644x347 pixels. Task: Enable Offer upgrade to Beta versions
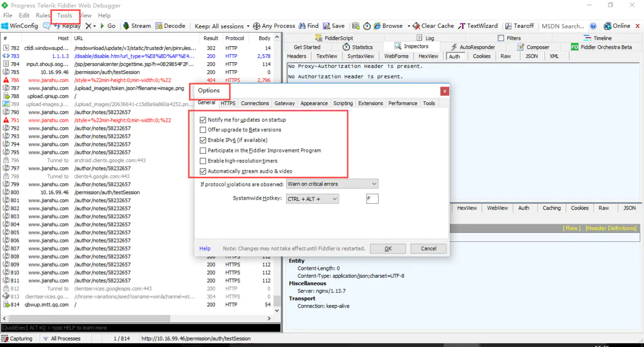click(203, 130)
